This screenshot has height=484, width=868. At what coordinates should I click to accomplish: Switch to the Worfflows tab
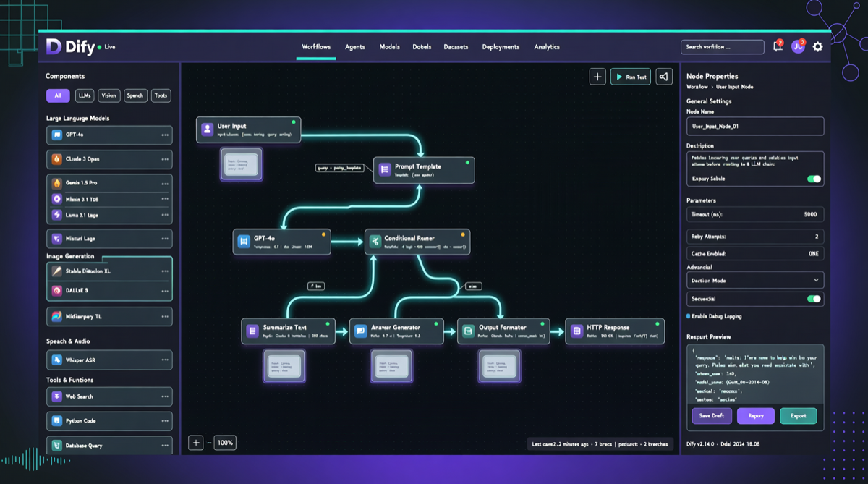pos(316,47)
